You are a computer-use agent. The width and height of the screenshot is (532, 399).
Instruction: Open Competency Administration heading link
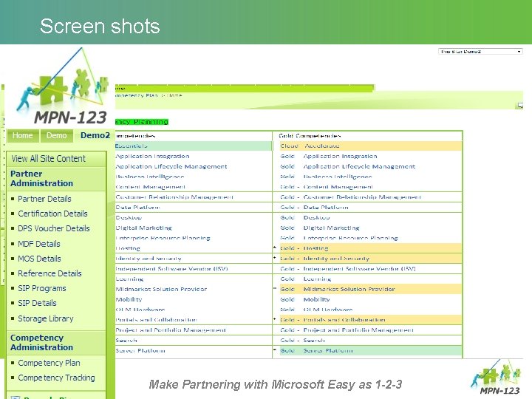coord(41,343)
